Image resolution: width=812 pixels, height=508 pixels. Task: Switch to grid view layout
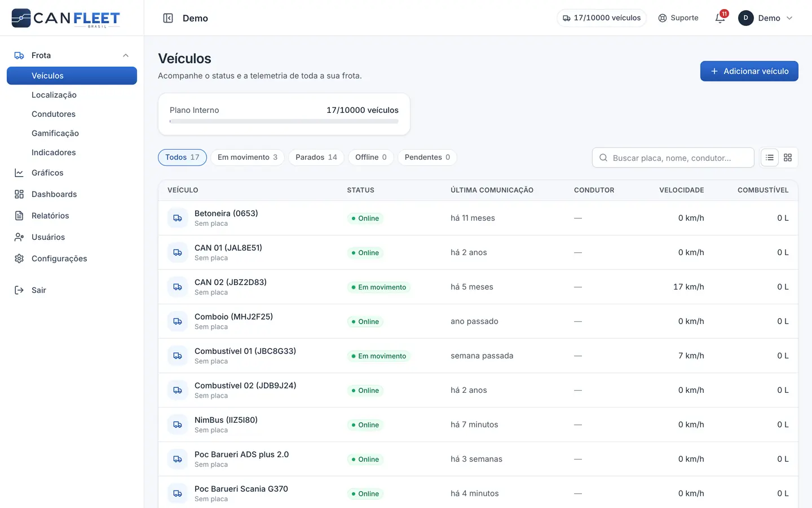(x=788, y=157)
